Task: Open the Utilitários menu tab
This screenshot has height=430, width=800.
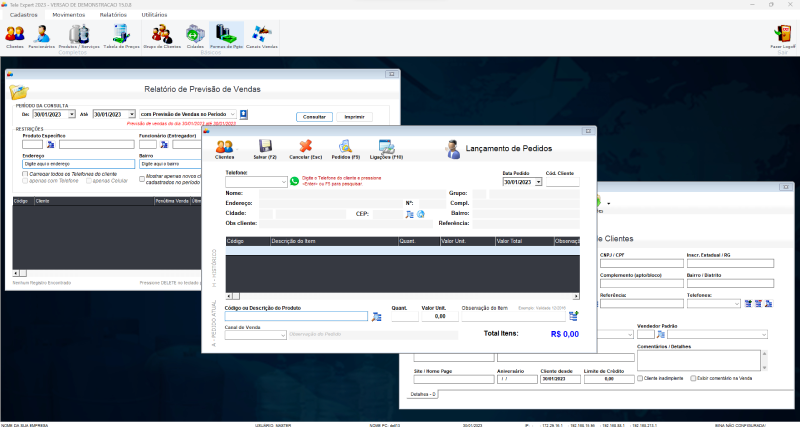Action: coord(155,15)
